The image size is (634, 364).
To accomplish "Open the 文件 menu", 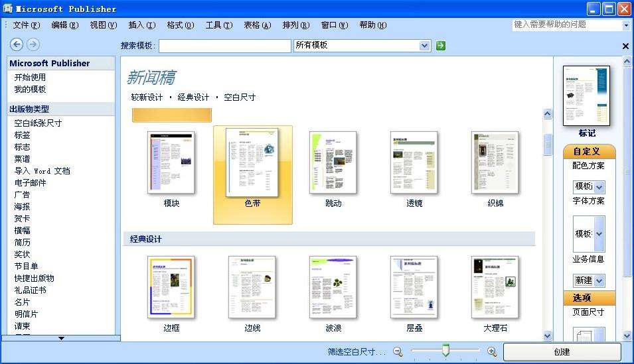I will [x=27, y=25].
